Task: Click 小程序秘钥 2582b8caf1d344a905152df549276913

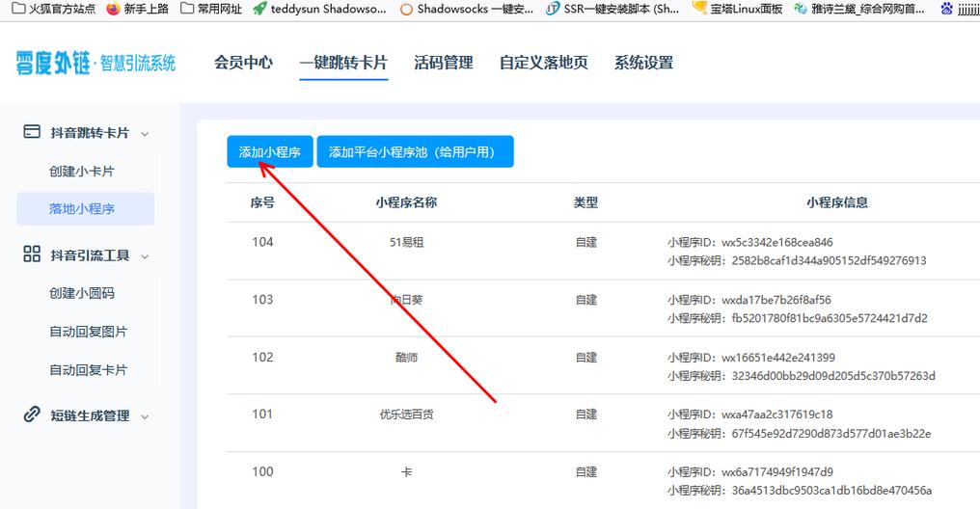Action: coord(797,260)
